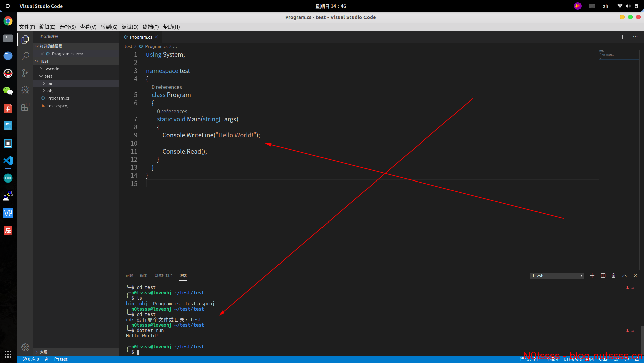Open the 查看(V) menu
The height and width of the screenshot is (363, 644).
pos(88,27)
